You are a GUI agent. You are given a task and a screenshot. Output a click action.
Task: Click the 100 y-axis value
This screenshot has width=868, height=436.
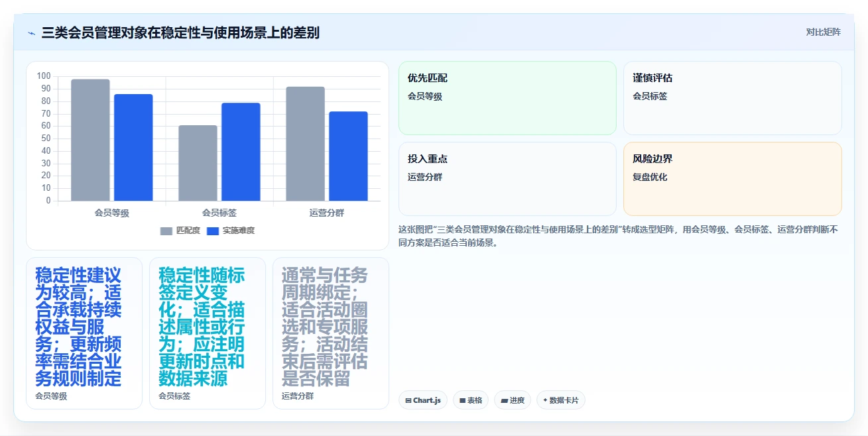(x=44, y=76)
